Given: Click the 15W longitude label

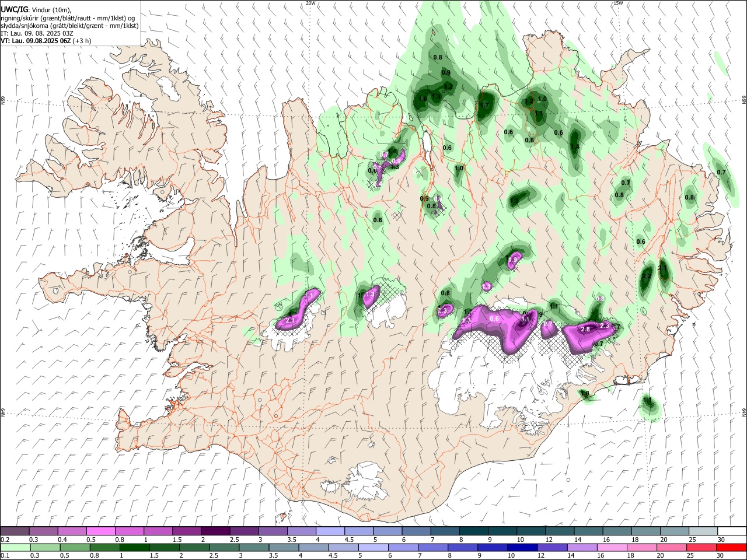Looking at the screenshot, I should tap(618, 3).
